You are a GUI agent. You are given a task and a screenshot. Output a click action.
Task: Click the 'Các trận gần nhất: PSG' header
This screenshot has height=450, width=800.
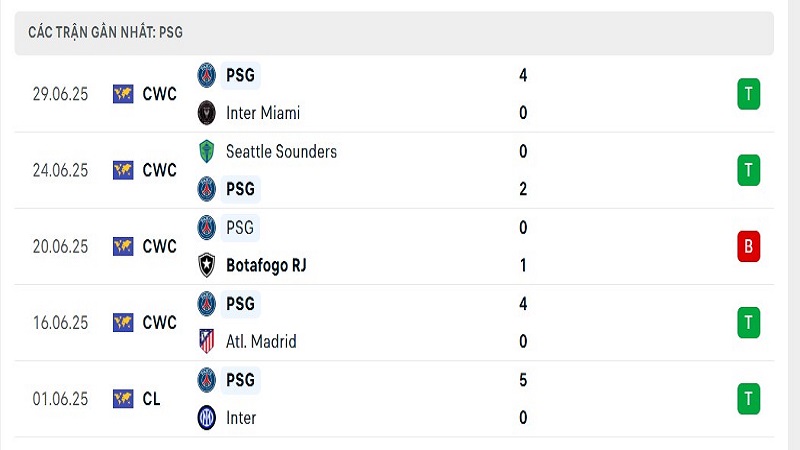[x=105, y=32]
